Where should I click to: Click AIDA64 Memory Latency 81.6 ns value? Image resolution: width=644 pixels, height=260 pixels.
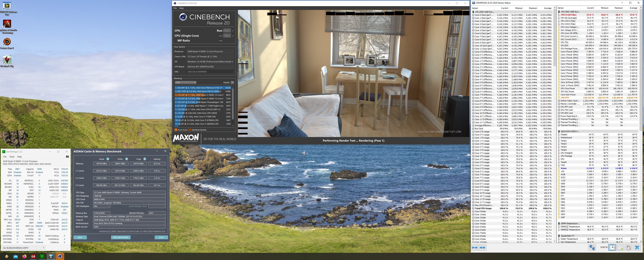(157, 164)
